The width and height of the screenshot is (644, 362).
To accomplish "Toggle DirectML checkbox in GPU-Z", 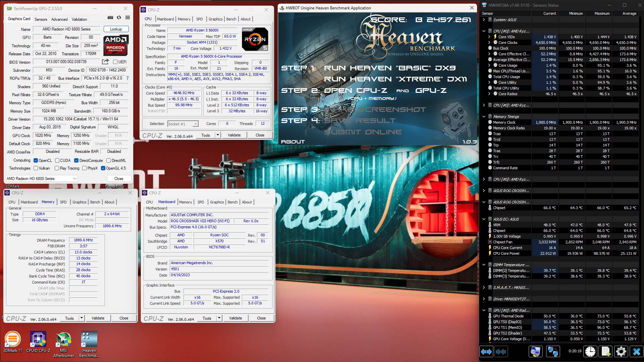I will pyautogui.click(x=108, y=160).
